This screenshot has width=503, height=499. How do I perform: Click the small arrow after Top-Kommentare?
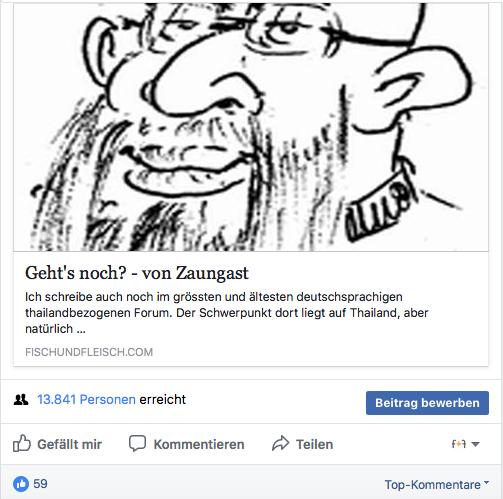[486, 483]
